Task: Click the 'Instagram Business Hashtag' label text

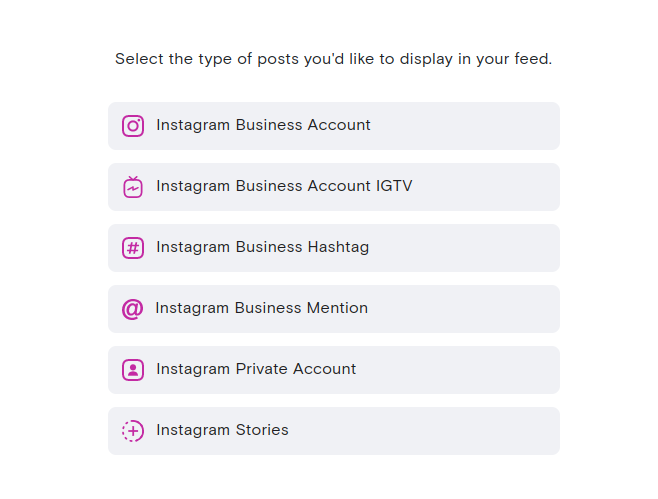Action: pyautogui.click(x=262, y=247)
